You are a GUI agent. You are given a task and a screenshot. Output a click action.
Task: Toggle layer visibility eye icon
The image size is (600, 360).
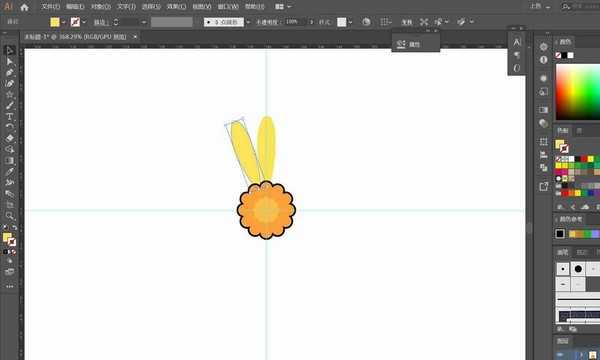coord(560,355)
